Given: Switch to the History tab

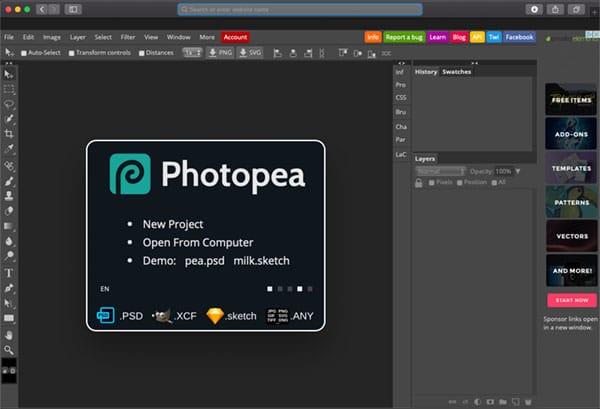Looking at the screenshot, I should [426, 72].
